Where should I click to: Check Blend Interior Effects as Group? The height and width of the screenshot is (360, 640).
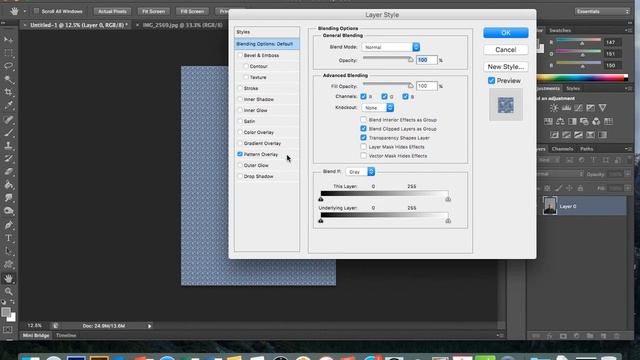pos(363,120)
